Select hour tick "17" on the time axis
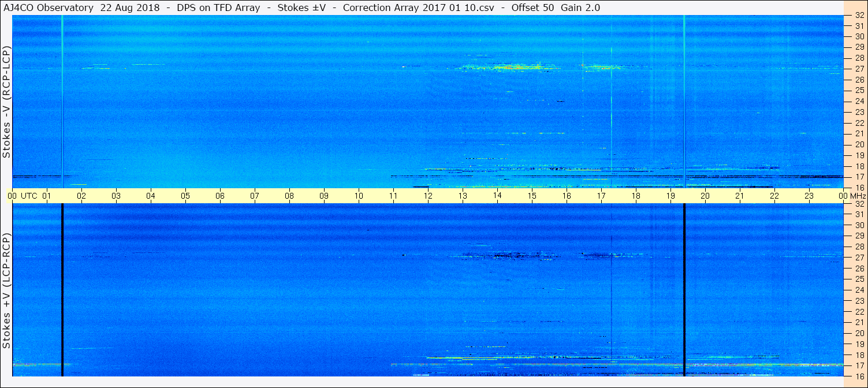868x388 pixels. pos(601,196)
